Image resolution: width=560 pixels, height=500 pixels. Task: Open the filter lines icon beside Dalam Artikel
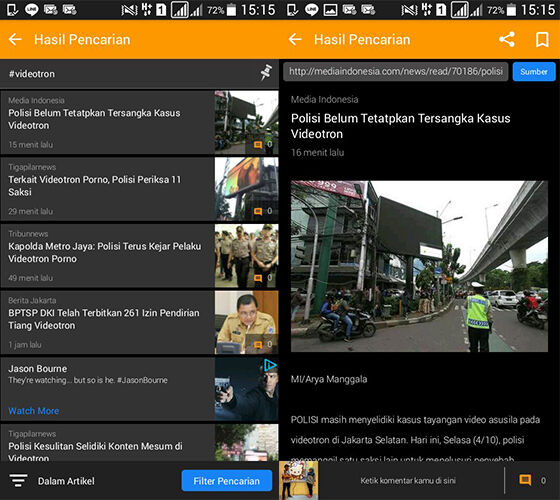(18, 480)
